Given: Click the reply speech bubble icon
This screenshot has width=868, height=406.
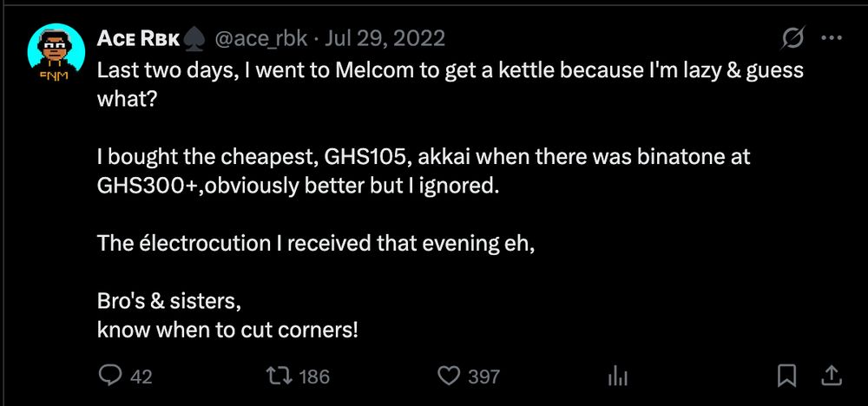Looking at the screenshot, I should tap(112, 376).
